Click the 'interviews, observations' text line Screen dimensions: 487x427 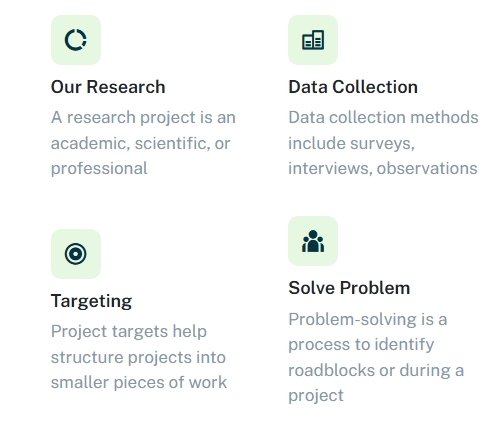pyautogui.click(x=383, y=168)
